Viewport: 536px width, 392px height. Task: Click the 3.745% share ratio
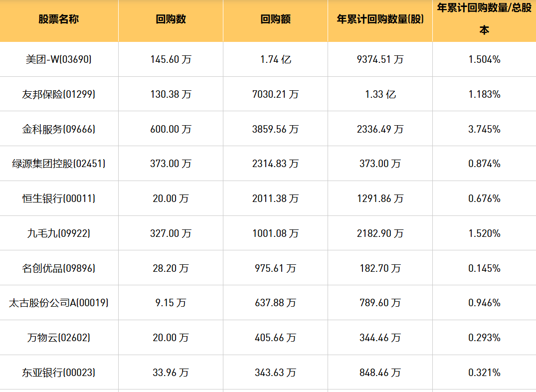point(484,129)
